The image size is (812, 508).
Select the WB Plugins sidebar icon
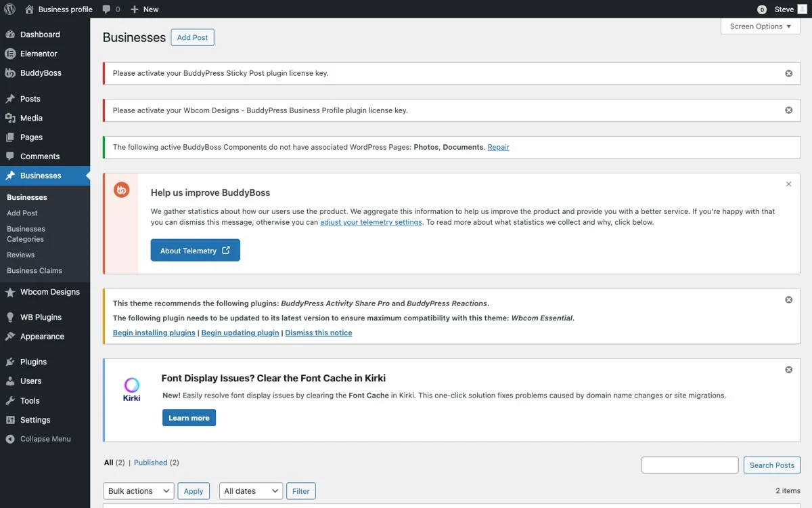tap(11, 317)
